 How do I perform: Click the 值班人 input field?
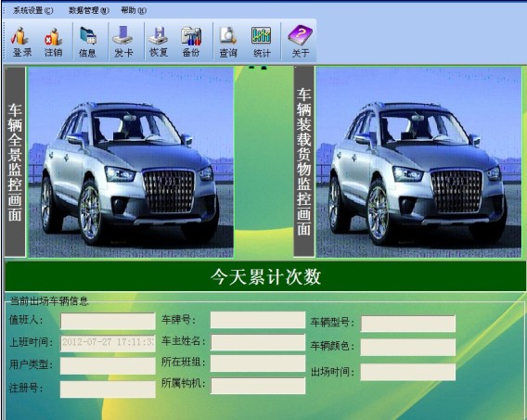click(x=108, y=322)
